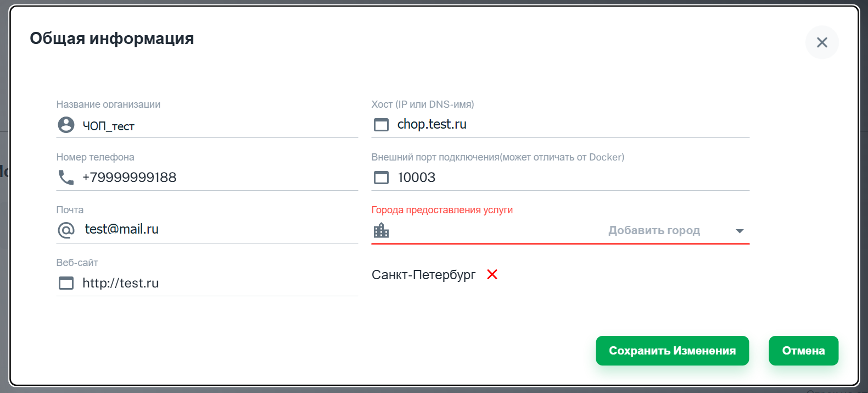Click the email field test@mail.ru
868x393 pixels.
click(220, 230)
